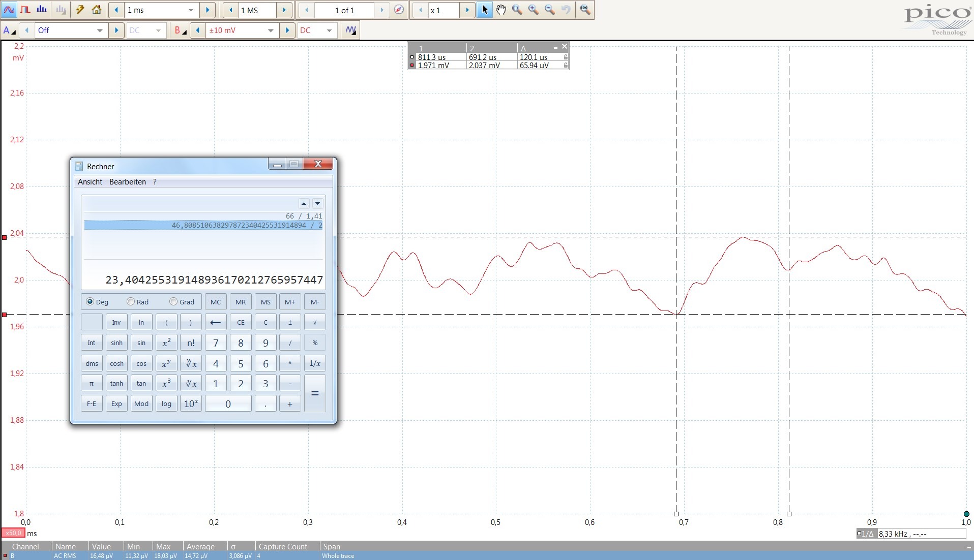974x560 pixels.
Task: Increase zoom factor right arrow
Action: (x=467, y=10)
